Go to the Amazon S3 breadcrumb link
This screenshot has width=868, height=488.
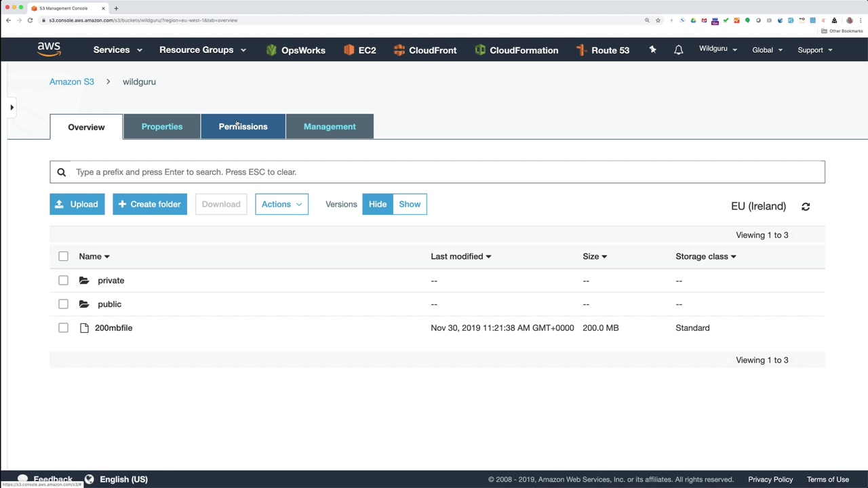(72, 82)
